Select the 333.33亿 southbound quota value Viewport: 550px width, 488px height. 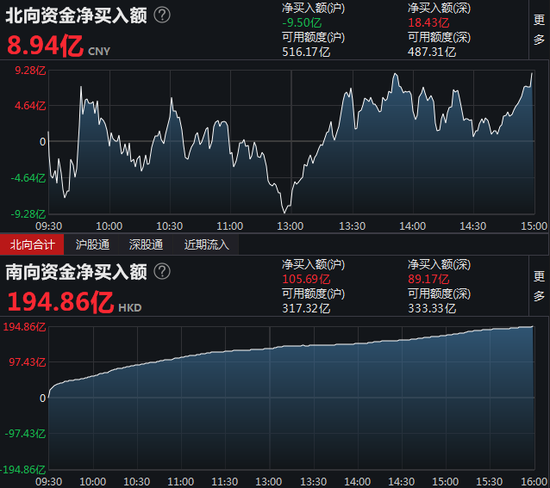(x=432, y=308)
